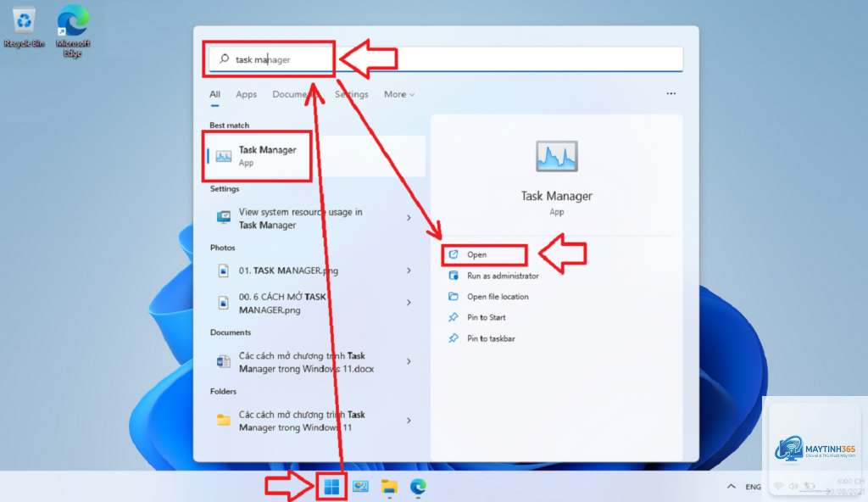Expand chevron for Windows 11.docx document
868x502 pixels.
point(409,361)
